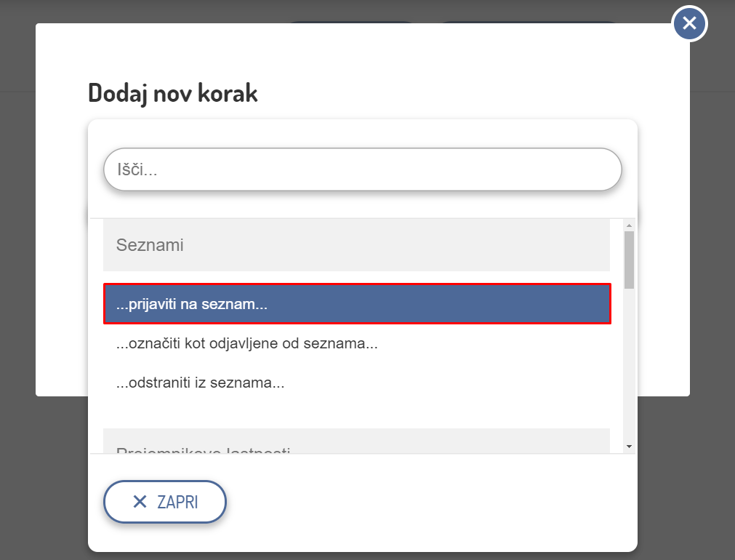Screen dimensions: 735x560
Task: Click the "Seznami" group header
Action: (x=356, y=245)
